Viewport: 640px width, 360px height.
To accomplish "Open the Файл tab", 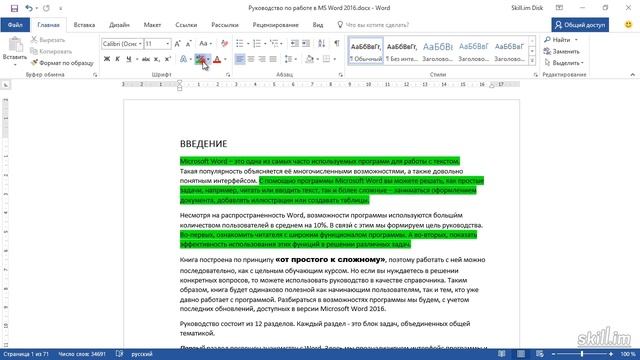I will coord(15,25).
